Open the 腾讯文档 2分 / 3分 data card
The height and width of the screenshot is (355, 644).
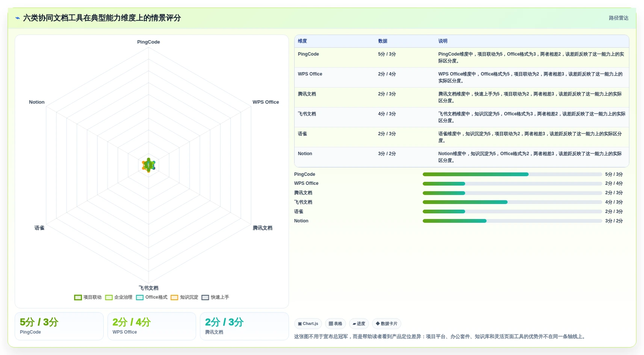coord(244,326)
